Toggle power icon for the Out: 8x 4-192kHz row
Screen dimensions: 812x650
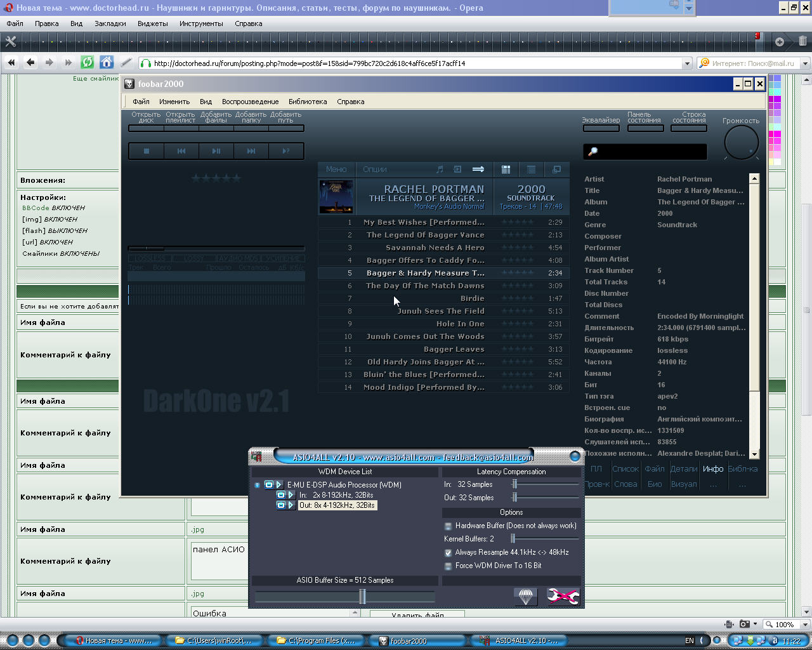click(281, 505)
